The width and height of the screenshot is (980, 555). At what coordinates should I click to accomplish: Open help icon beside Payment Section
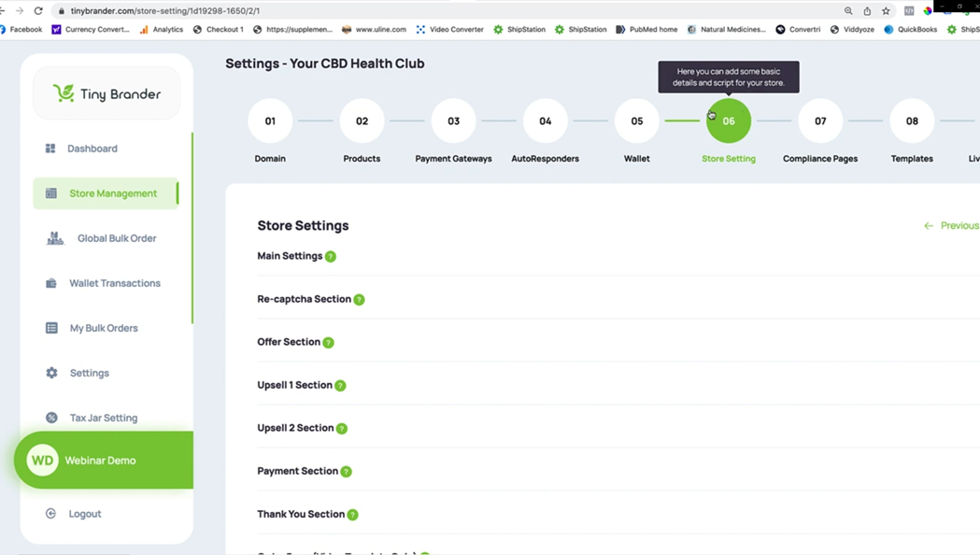tap(347, 471)
